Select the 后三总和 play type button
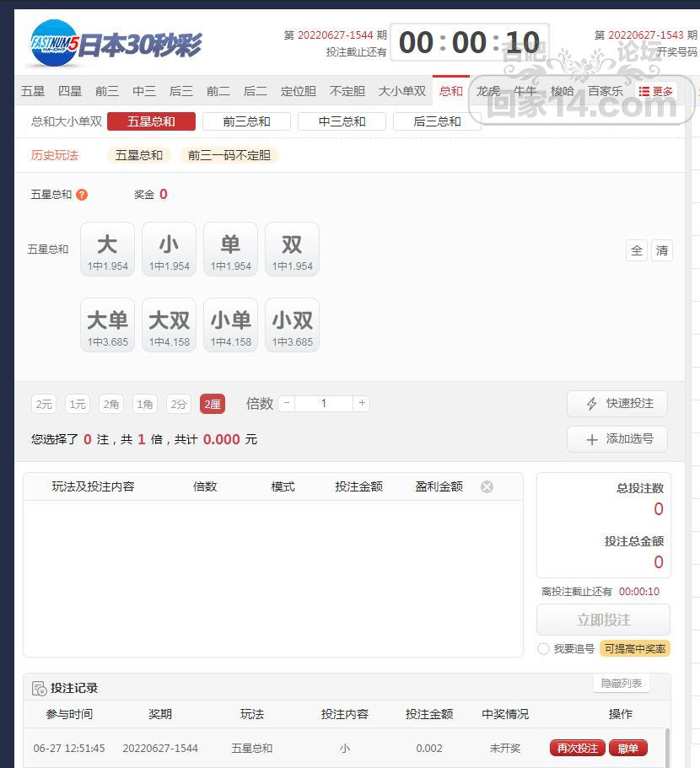Viewport: 700px width, 768px height. (437, 121)
